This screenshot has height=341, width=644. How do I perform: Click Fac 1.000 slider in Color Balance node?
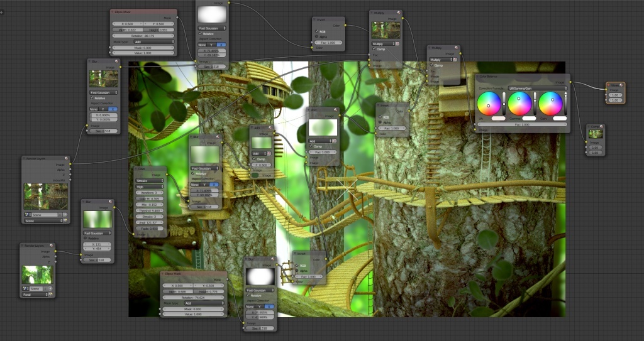522,124
